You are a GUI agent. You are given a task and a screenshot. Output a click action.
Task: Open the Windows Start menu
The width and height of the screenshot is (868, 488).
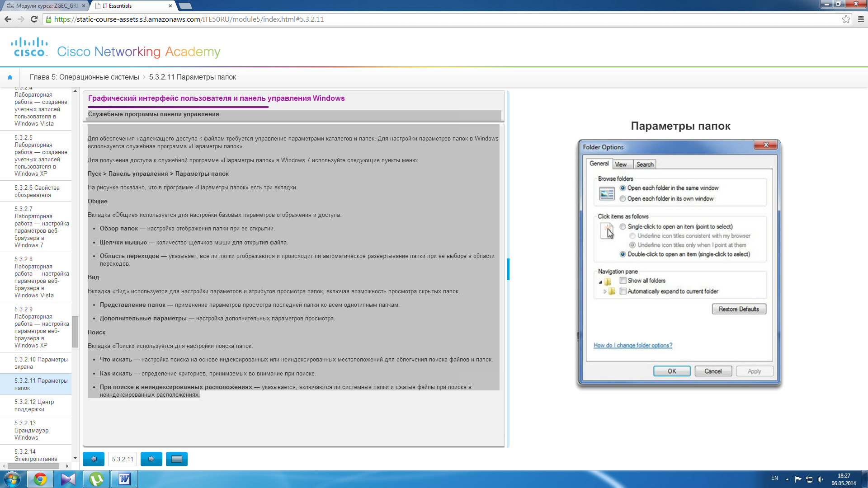[x=12, y=479]
